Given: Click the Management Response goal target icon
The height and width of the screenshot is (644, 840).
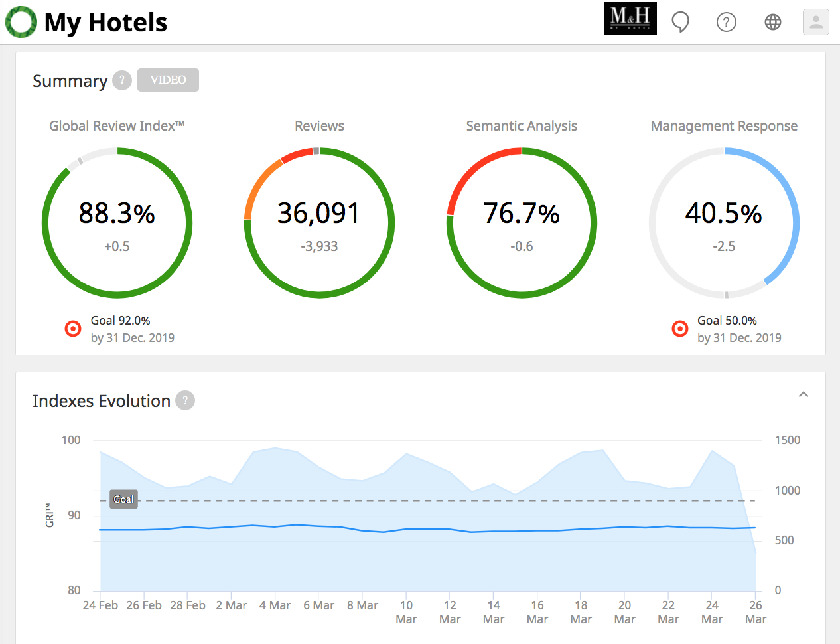Looking at the screenshot, I should tap(680, 329).
